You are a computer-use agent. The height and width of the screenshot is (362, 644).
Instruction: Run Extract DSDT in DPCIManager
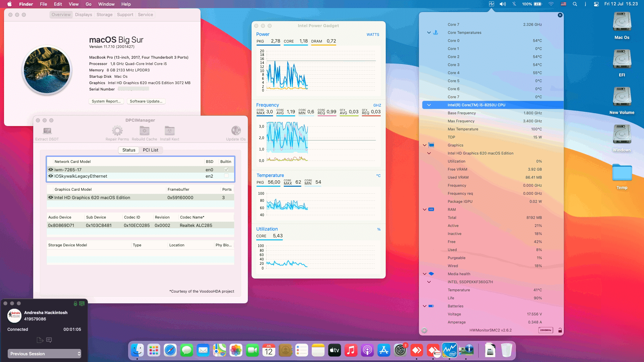47,131
